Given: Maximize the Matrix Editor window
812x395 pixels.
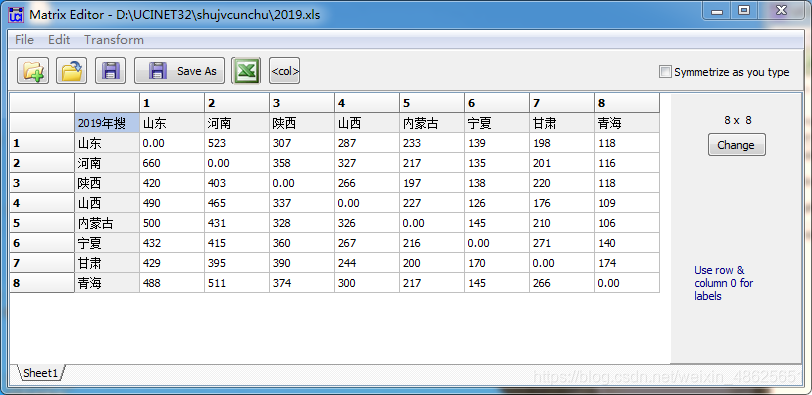Looking at the screenshot, I should [744, 10].
